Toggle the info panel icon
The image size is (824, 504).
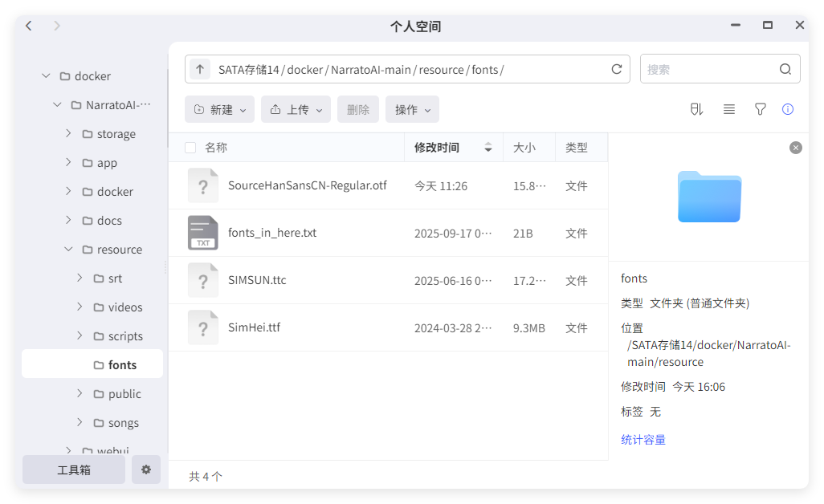[788, 109]
